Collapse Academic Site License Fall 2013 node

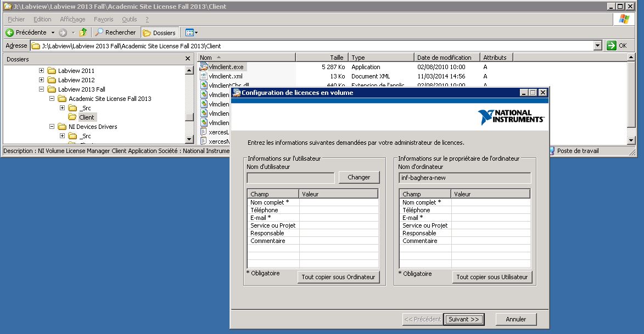(52, 99)
